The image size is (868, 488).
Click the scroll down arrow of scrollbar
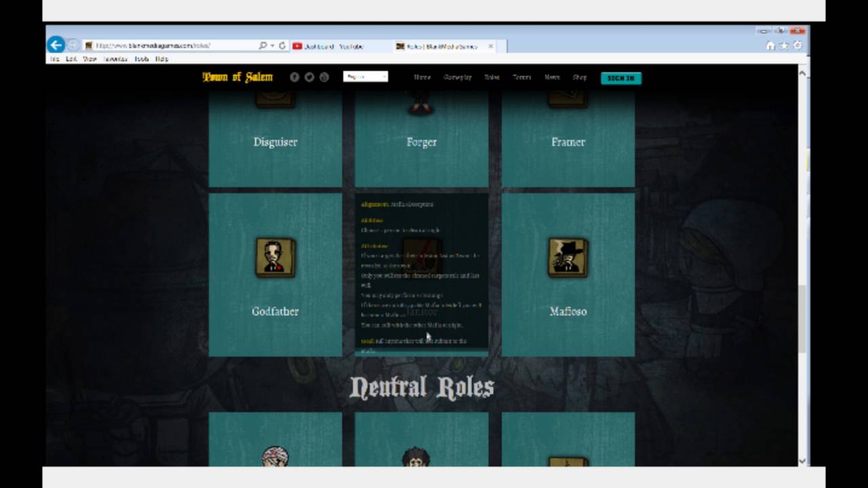coord(803,460)
